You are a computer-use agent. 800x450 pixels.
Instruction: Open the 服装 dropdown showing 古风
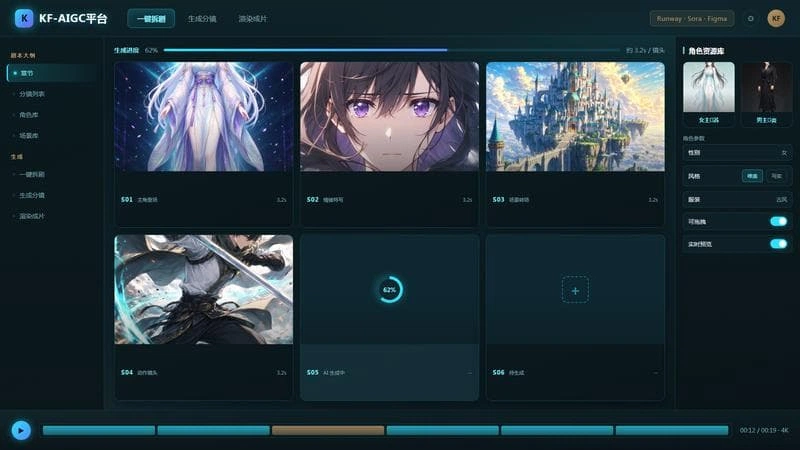(x=737, y=199)
